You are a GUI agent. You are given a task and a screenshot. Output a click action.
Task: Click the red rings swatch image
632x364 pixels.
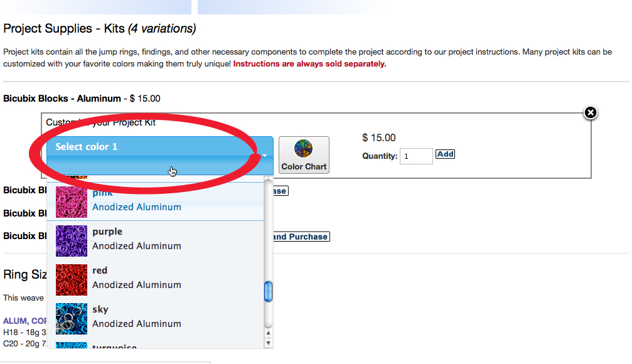[x=71, y=279]
